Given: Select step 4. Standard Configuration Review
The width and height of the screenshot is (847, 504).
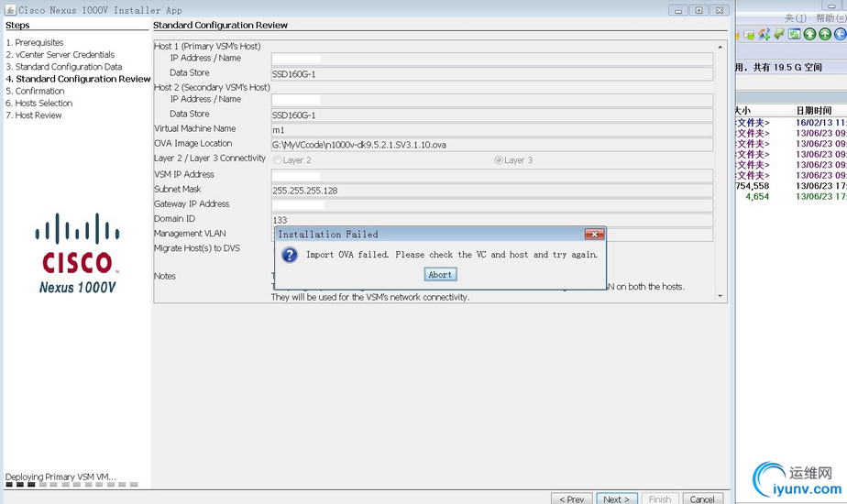Looking at the screenshot, I should point(78,79).
